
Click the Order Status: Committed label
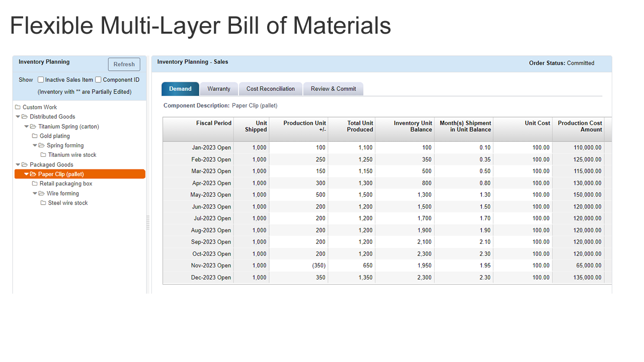[x=561, y=63]
